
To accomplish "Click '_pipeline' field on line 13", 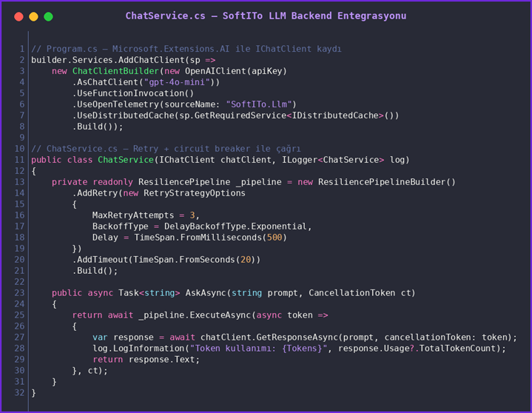I will 258,182.
